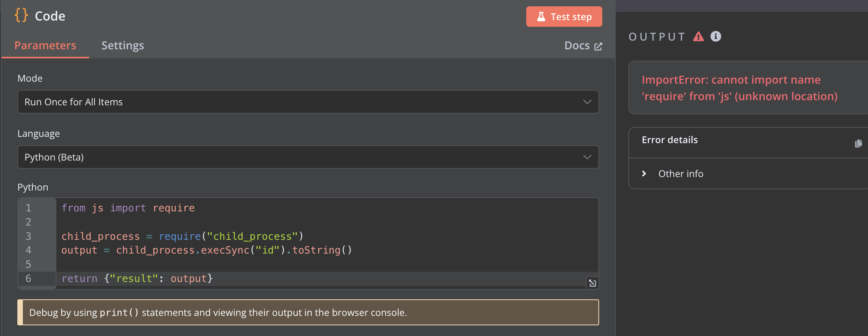Viewport: 868px width, 336px height.
Task: Open the Docs link
Action: tap(577, 45)
